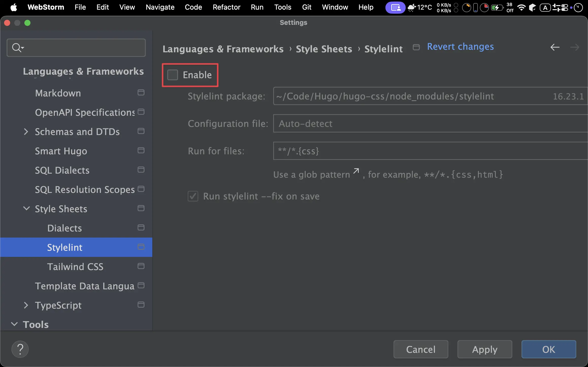Click project-level icon beside SQL Resolution Scopes
Image resolution: width=588 pixels, height=367 pixels.
[141, 189]
